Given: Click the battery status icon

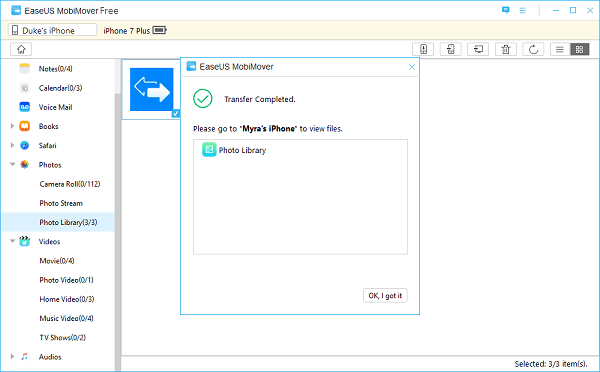Looking at the screenshot, I should 160,30.
